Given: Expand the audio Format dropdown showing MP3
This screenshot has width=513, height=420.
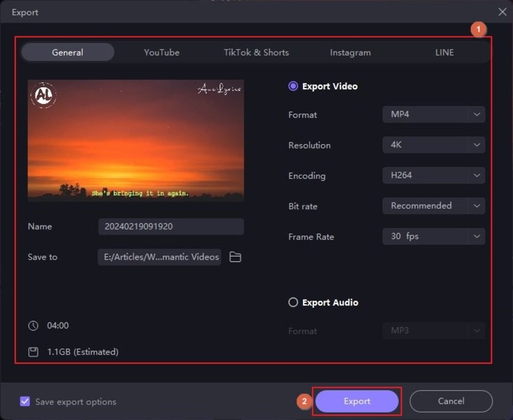Looking at the screenshot, I should [x=433, y=331].
